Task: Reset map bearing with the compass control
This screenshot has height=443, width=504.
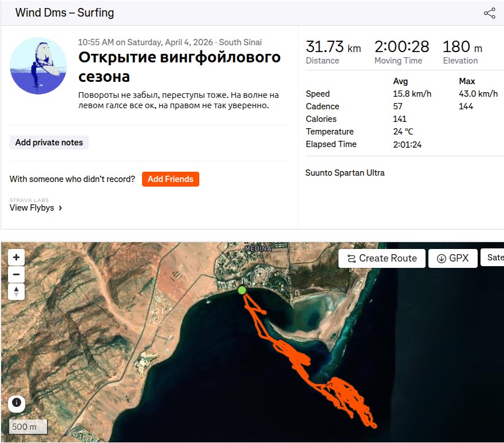Action: click(16, 291)
